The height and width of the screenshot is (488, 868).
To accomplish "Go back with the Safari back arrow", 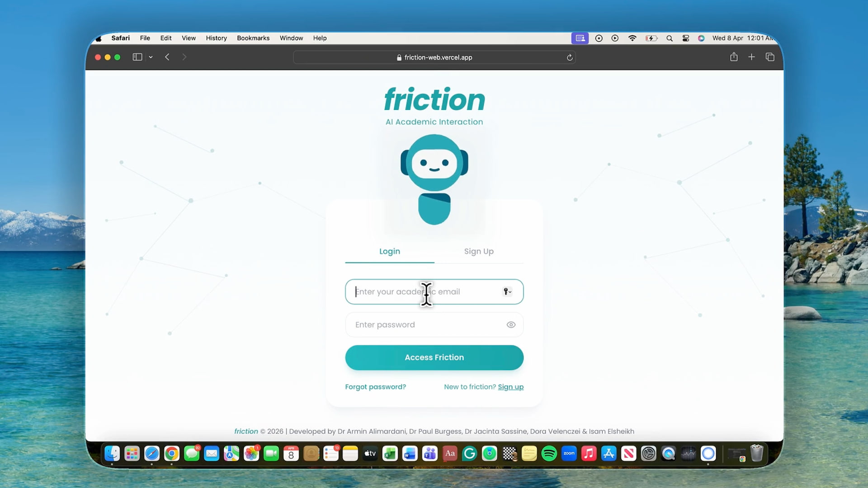I will point(167,57).
